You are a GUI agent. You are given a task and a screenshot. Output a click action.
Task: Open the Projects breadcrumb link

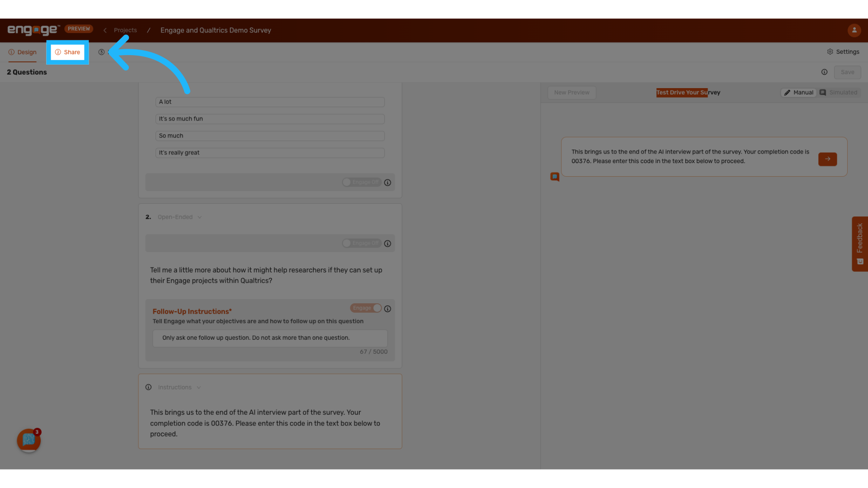pyautogui.click(x=125, y=30)
